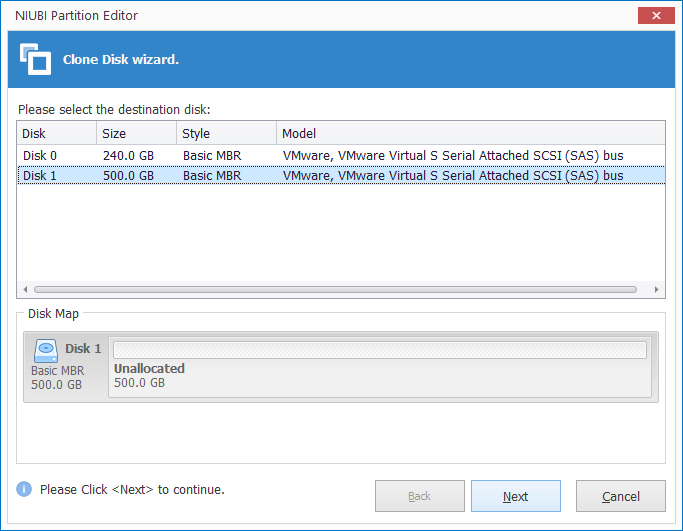Click the Clone Disk wizard header icon
The height and width of the screenshot is (531, 683).
pos(35,59)
